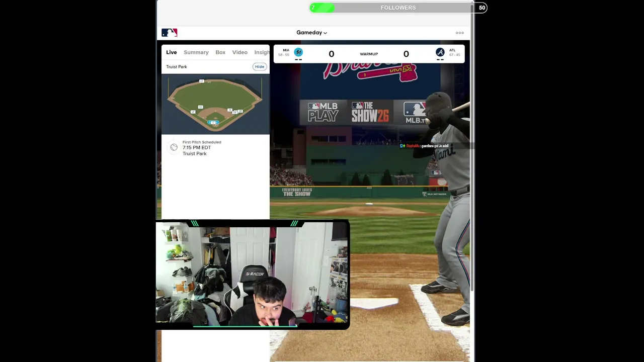Select the LF position marker on the field
Image resolution: width=644 pixels, height=362 pixels.
(193, 112)
